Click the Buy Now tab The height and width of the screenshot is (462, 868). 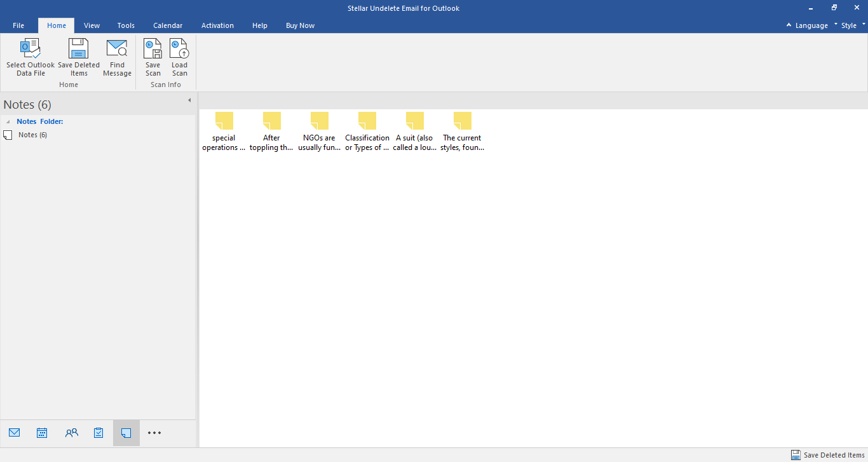pos(300,25)
